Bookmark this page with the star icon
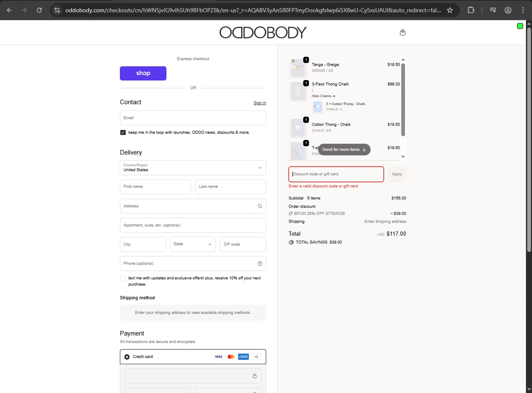532x393 pixels. pyautogui.click(x=450, y=10)
